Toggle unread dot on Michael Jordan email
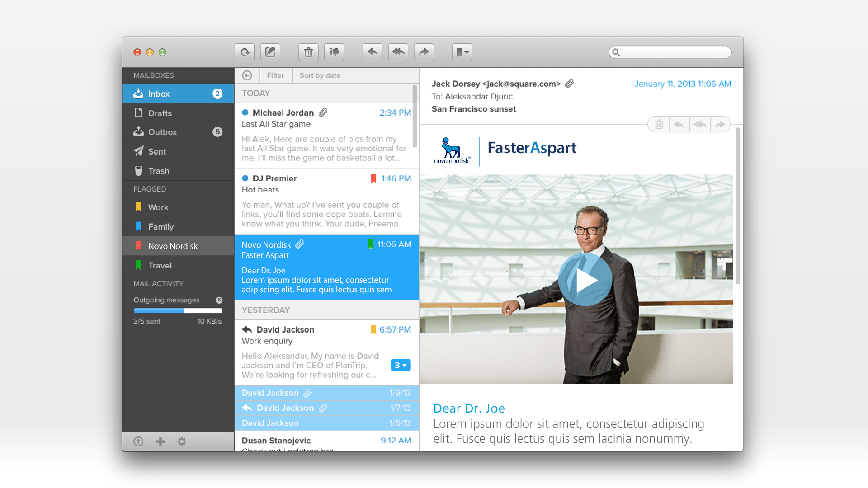Viewport: 868px width, 488px height. pyautogui.click(x=245, y=113)
